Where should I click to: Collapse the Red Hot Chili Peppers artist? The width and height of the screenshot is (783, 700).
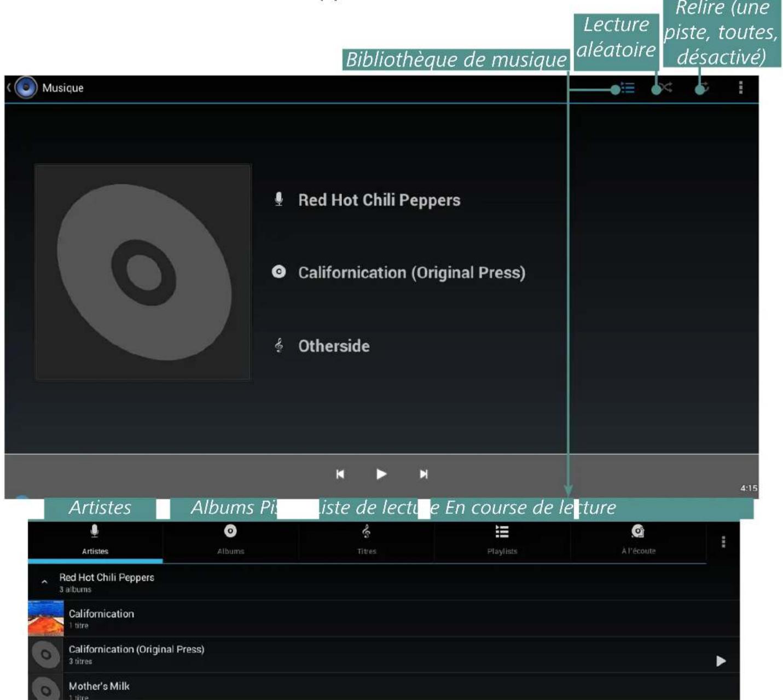point(44,582)
